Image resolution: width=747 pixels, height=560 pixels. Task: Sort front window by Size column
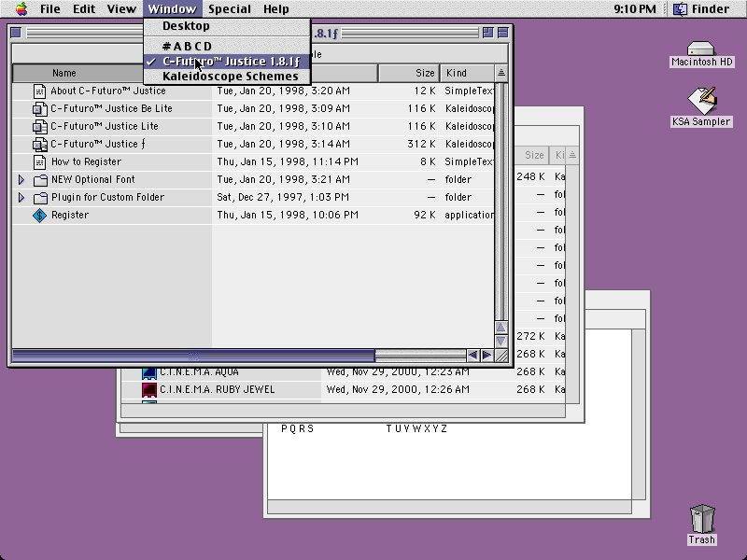tap(409, 73)
